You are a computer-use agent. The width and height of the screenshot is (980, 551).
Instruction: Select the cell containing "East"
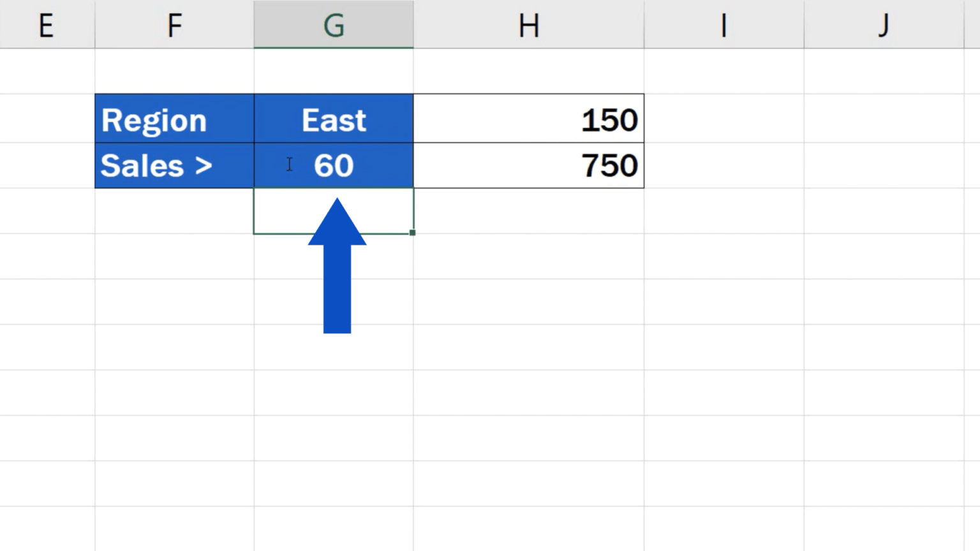[334, 119]
